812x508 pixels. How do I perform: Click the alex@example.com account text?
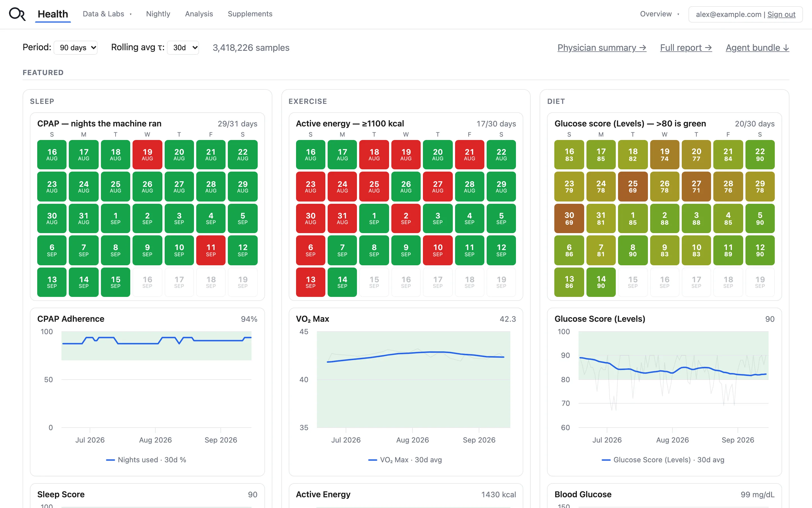pos(729,14)
